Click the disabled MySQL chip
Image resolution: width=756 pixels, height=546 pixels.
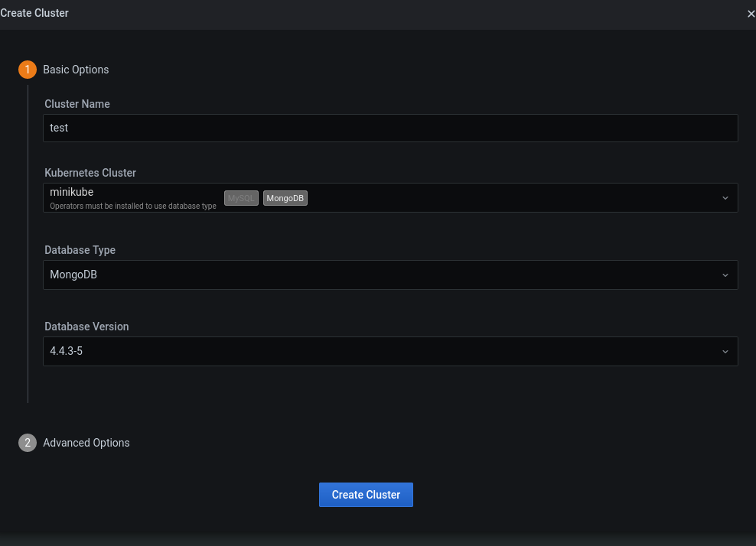[241, 197]
